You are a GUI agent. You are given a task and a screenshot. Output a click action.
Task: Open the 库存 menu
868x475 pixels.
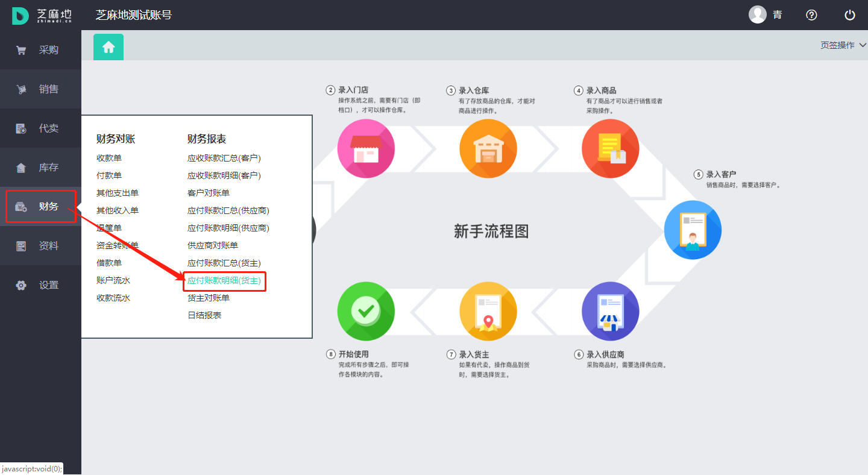[40, 168]
